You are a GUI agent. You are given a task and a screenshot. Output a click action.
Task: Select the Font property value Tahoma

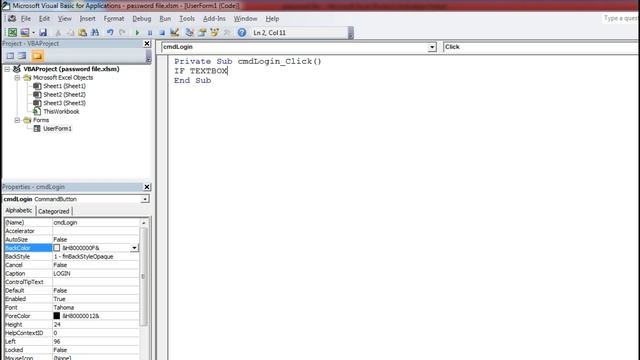96,307
